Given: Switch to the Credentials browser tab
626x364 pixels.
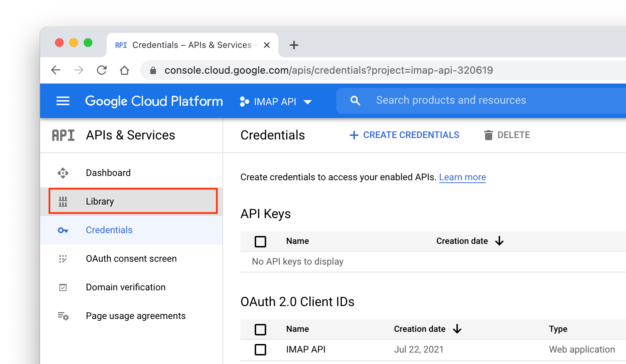Looking at the screenshot, I should pyautogui.click(x=192, y=45).
